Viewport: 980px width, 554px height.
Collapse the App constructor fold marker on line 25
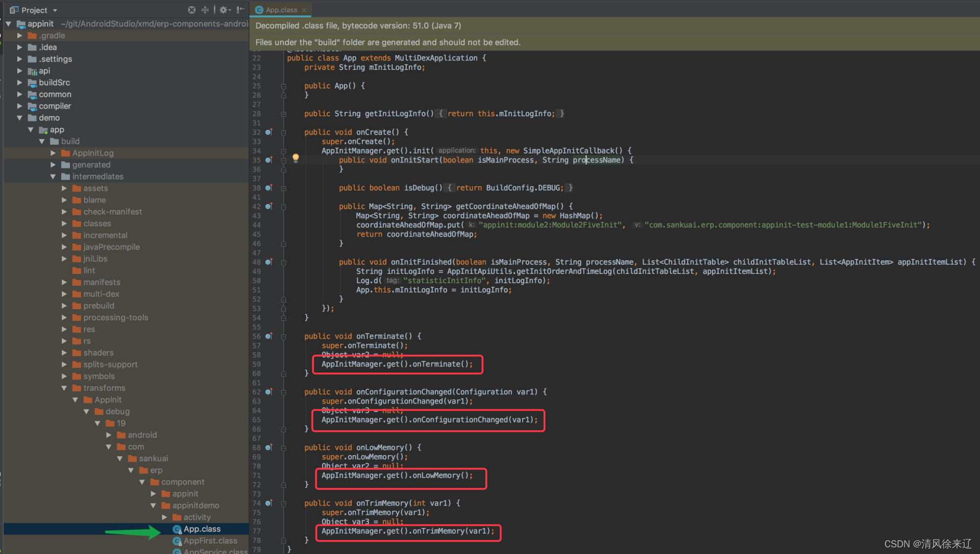[283, 86]
